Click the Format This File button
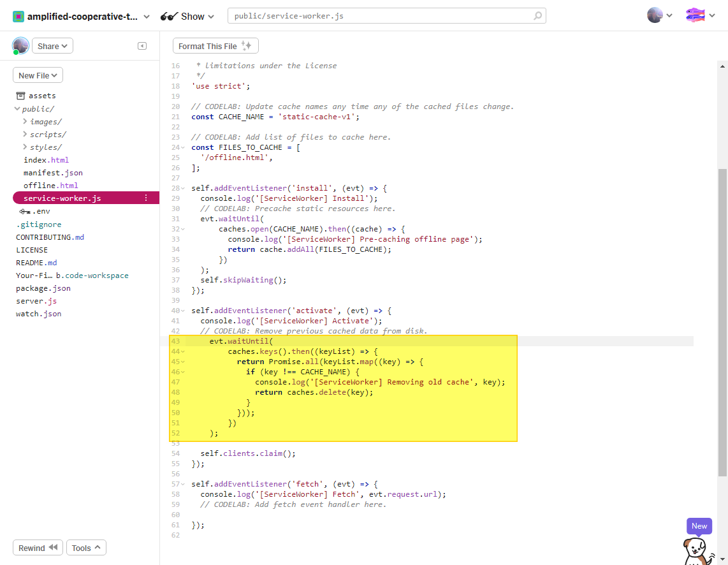Viewport: 728px width, 565px height. [215, 46]
